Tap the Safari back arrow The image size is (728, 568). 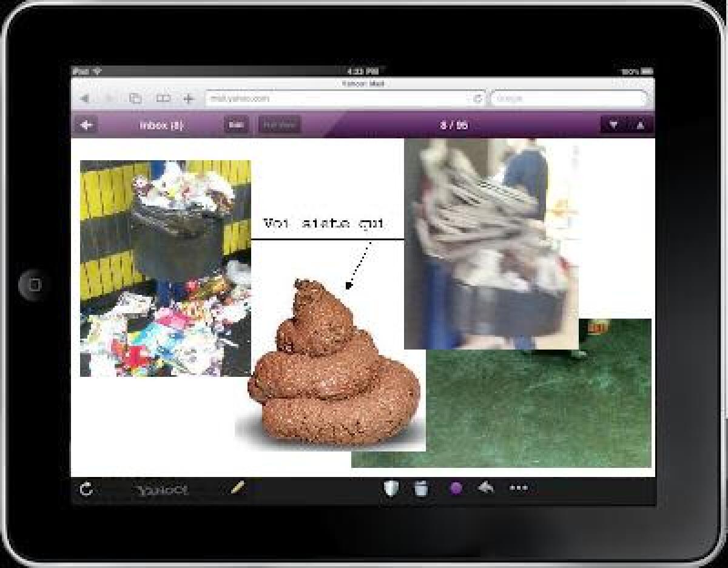(x=85, y=99)
